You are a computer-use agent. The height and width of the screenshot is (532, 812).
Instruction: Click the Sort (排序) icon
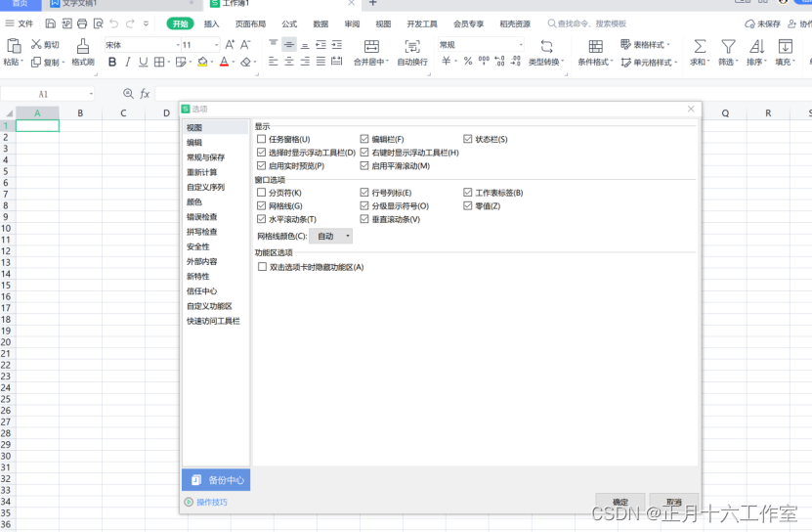756,46
